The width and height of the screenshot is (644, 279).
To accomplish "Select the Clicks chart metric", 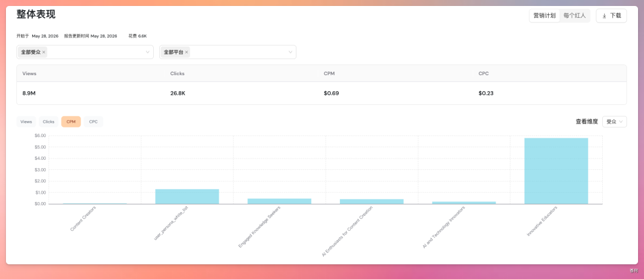I will coord(48,122).
